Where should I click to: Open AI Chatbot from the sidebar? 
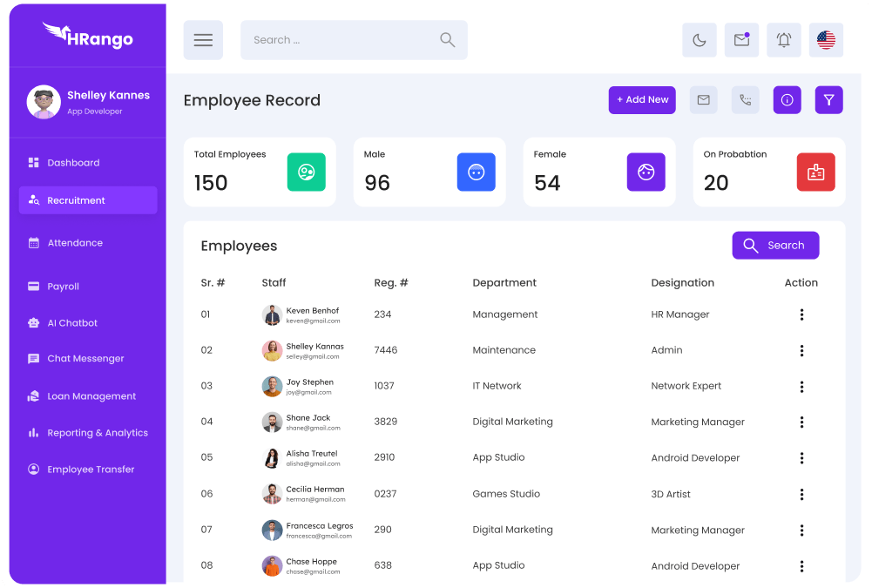(x=72, y=323)
